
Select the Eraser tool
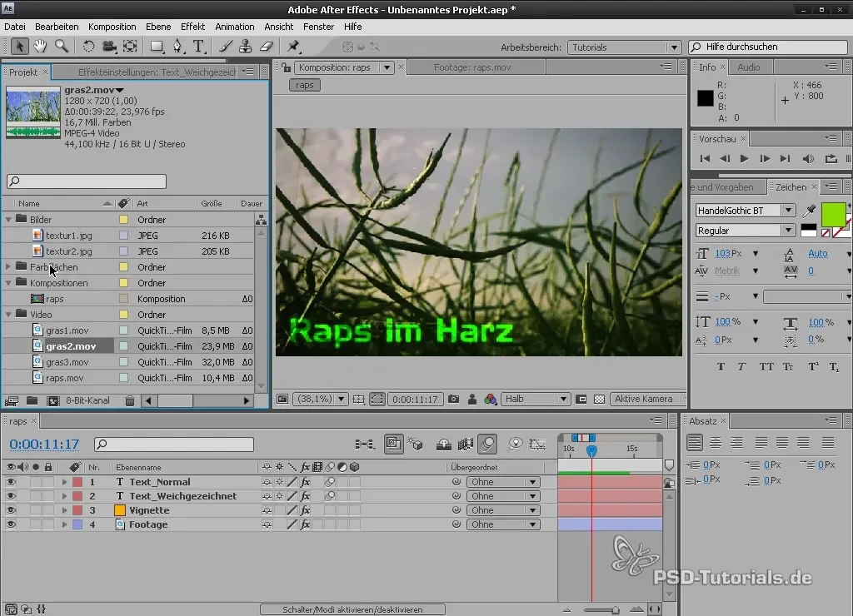(x=267, y=47)
